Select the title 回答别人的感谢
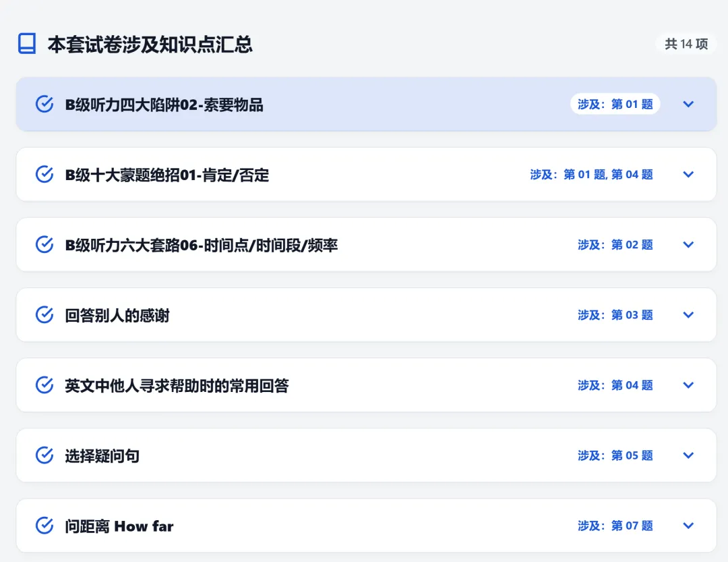The width and height of the screenshot is (728, 562). pyautogui.click(x=117, y=315)
